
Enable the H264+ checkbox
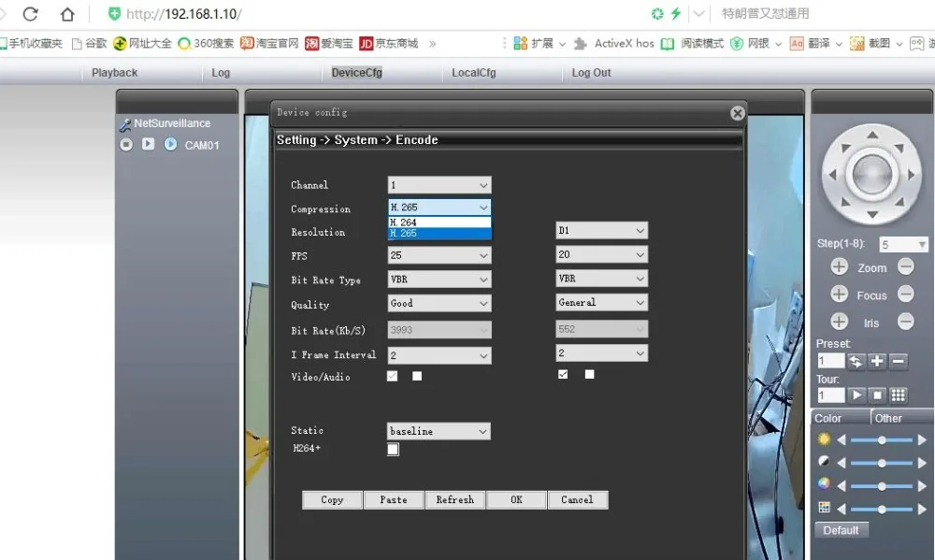pyautogui.click(x=393, y=449)
